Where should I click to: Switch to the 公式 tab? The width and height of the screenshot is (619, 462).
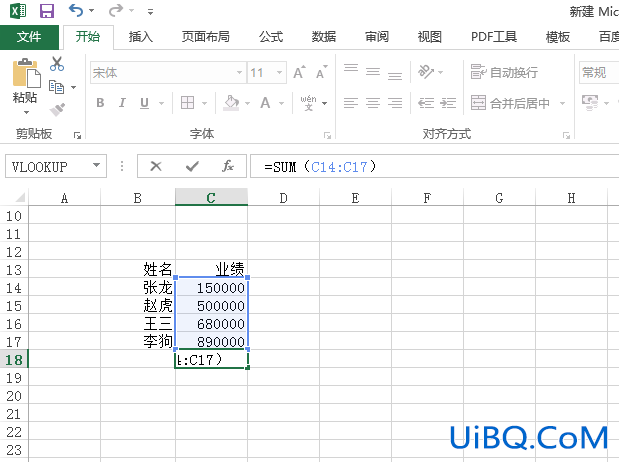271,37
